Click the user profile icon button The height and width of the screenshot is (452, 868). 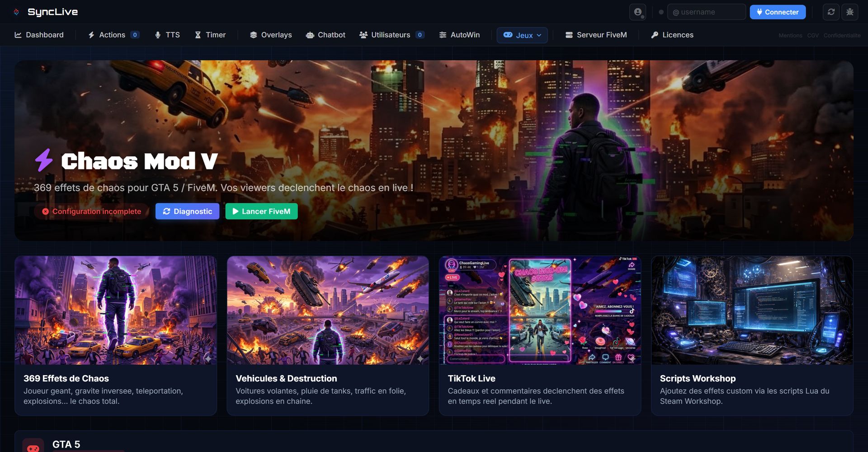(637, 12)
